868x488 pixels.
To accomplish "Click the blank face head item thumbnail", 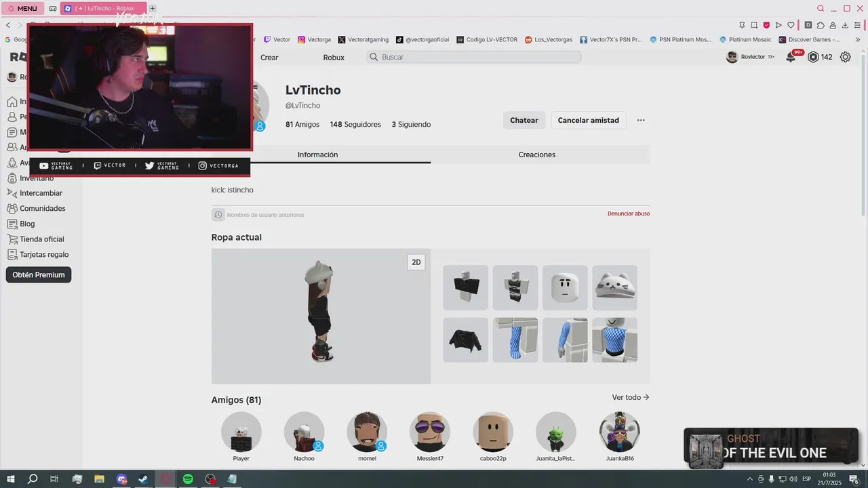I will (x=565, y=287).
